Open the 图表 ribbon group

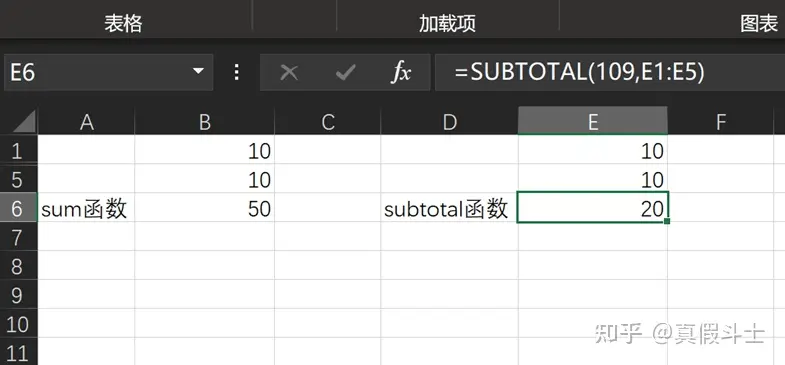point(759,24)
